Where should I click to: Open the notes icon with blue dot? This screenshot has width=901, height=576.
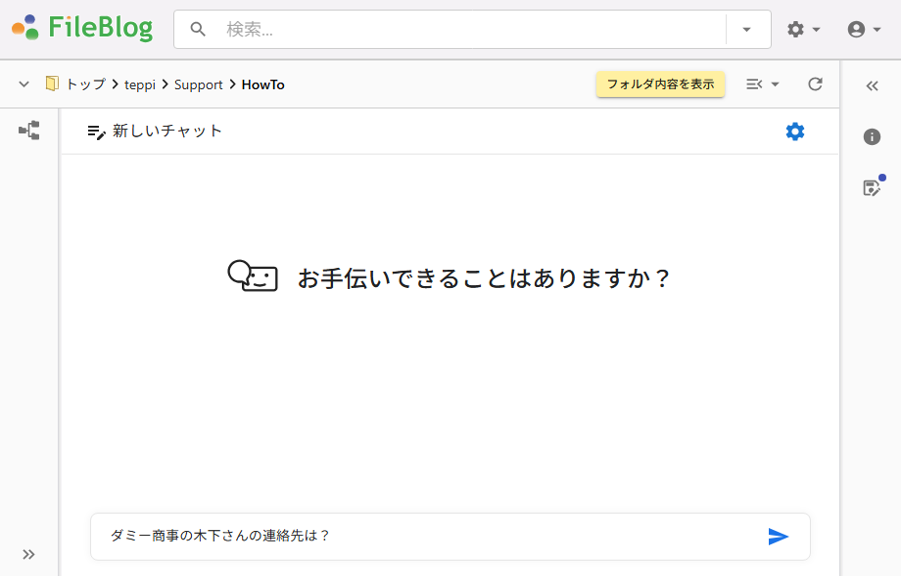coord(872,187)
